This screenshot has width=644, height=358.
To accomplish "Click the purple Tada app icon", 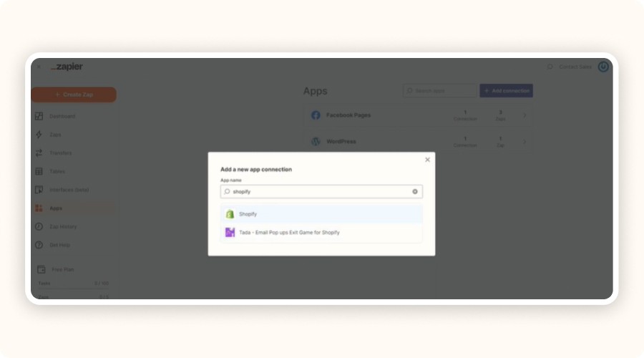I will [230, 232].
